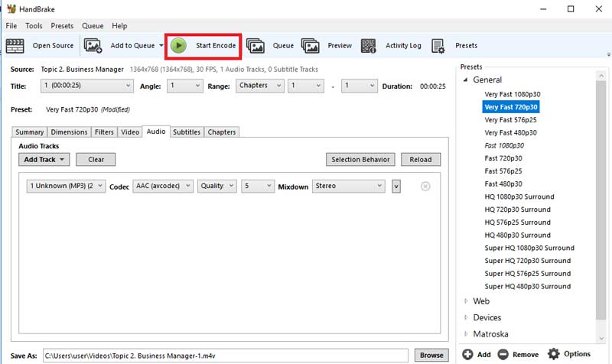The height and width of the screenshot is (364, 612).
Task: Switch to the Chapters tab
Action: point(222,132)
